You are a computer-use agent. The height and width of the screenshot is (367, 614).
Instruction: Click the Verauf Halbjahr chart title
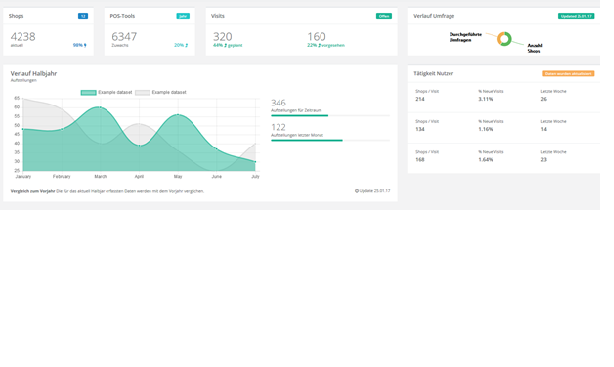pyautogui.click(x=34, y=73)
